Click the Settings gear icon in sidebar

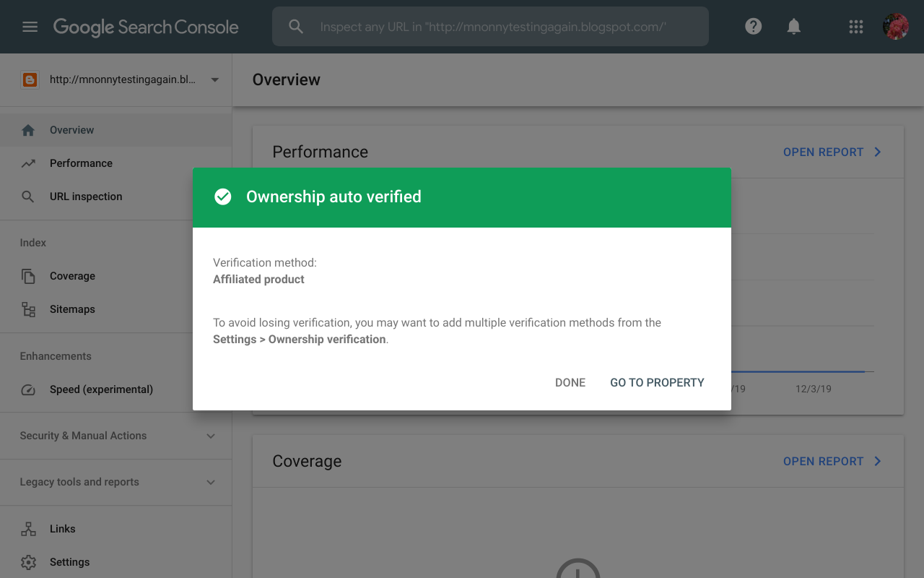point(28,562)
